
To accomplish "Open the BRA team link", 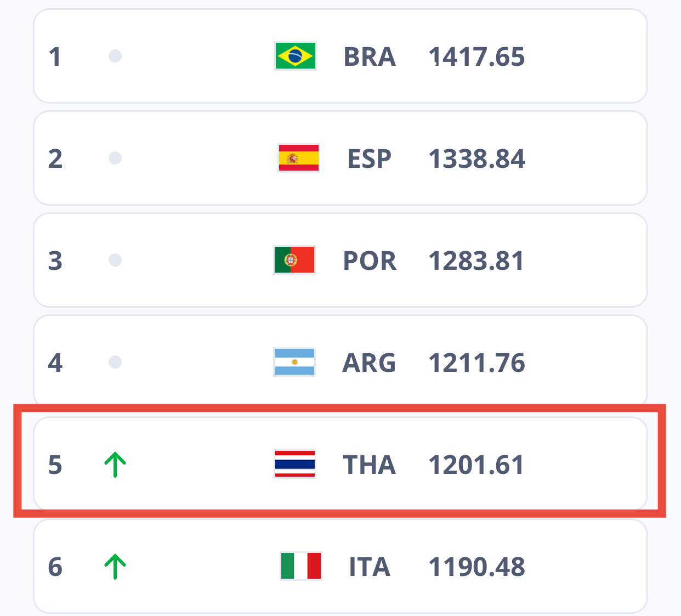I will click(x=370, y=57).
